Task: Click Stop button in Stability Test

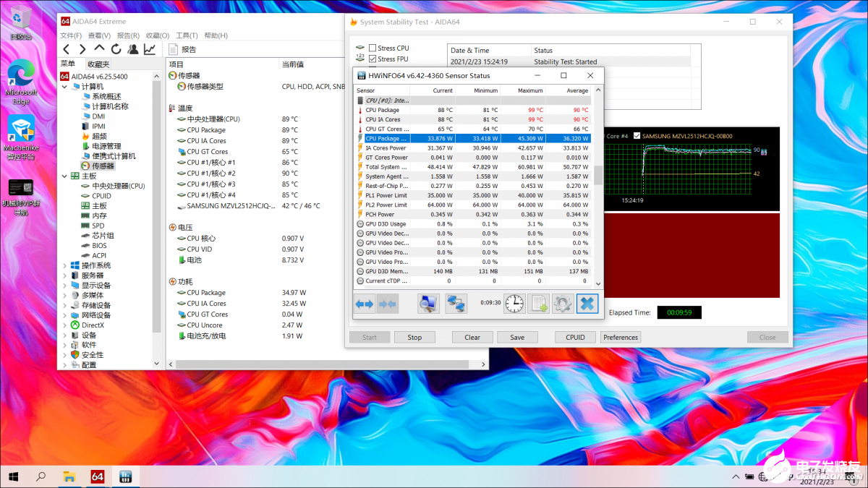Action: pyautogui.click(x=414, y=337)
